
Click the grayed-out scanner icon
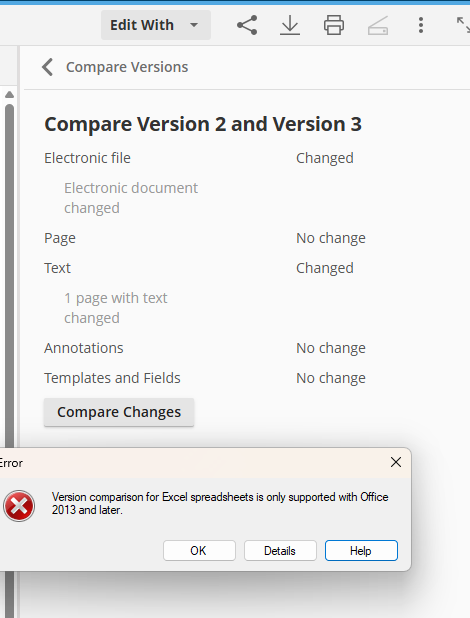(378, 25)
